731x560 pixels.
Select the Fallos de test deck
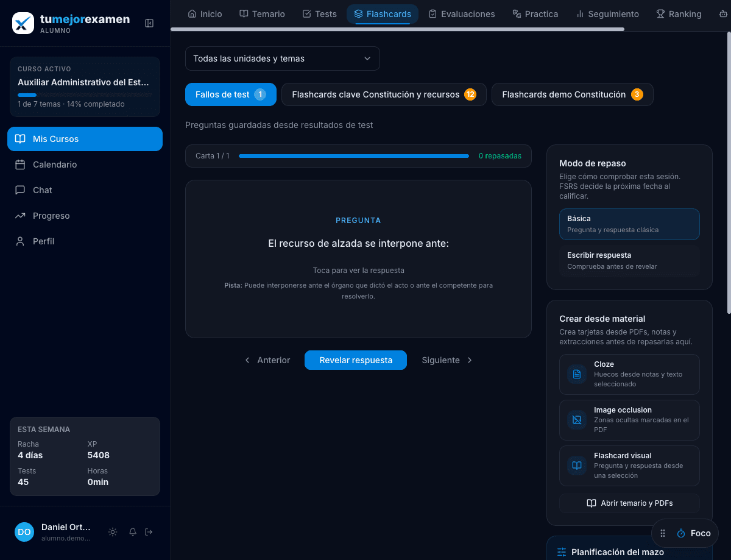(231, 94)
